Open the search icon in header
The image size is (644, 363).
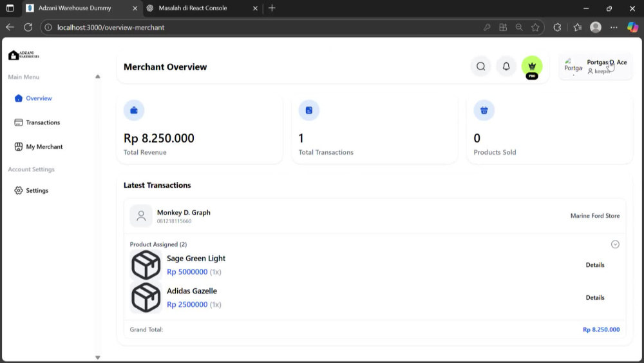coord(480,66)
